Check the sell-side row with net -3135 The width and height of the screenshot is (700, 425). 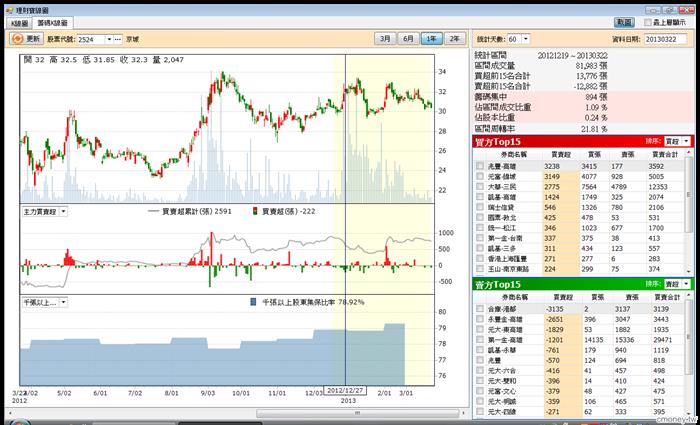pos(479,309)
